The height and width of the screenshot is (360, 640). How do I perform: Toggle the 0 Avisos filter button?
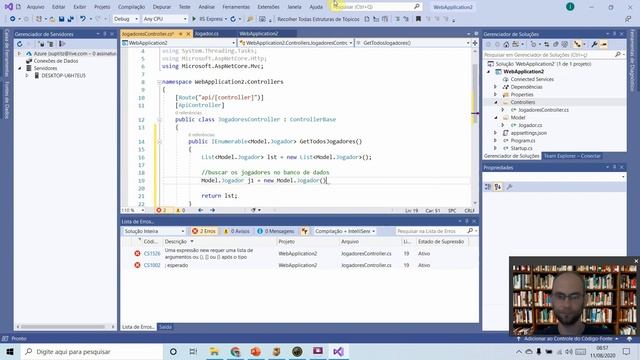[x=237, y=231]
